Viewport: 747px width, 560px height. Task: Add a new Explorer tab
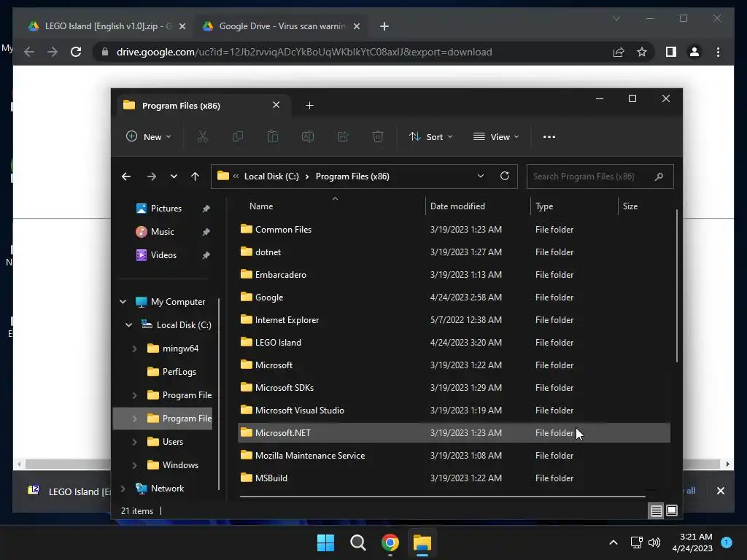click(x=309, y=106)
